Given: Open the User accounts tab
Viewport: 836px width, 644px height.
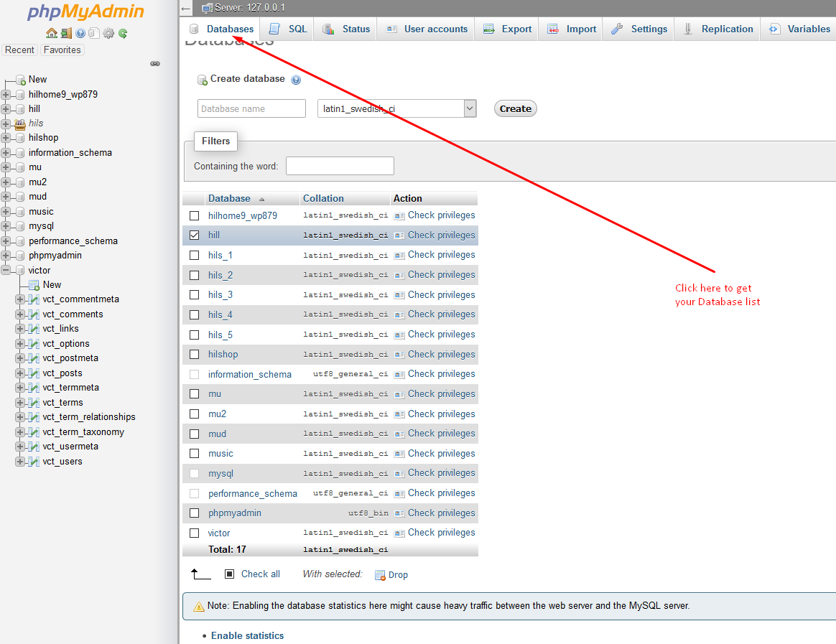Looking at the screenshot, I should [x=427, y=29].
